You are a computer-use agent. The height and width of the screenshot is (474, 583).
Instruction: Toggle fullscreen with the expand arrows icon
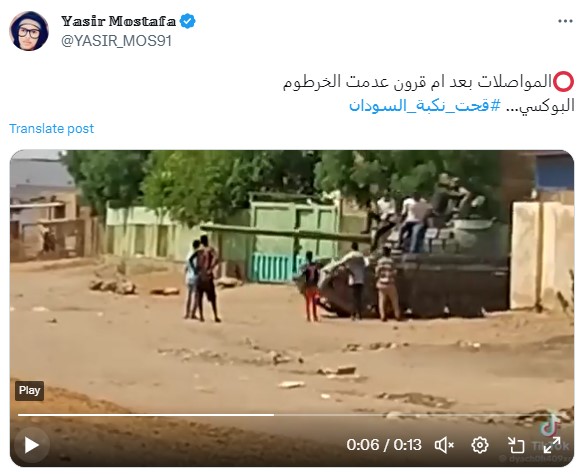click(x=552, y=445)
